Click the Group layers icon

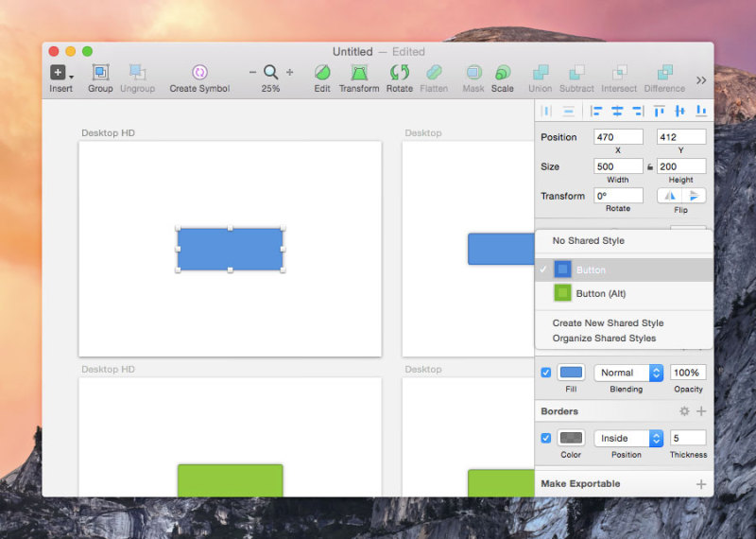point(100,73)
